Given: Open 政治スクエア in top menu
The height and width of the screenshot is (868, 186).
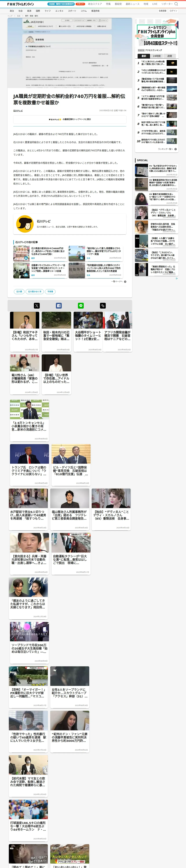Looking at the screenshot, I should pyautogui.click(x=95, y=4).
